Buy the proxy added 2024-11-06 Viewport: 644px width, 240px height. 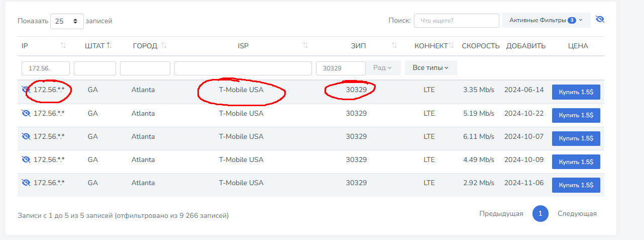tap(576, 185)
